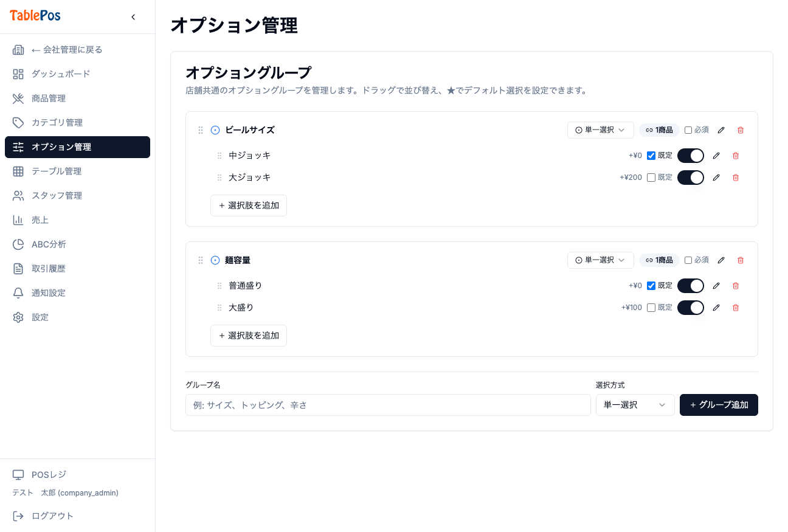The height and width of the screenshot is (532, 788).
Task: Edit the 大ジョッキ option pencil icon
Action: [716, 178]
